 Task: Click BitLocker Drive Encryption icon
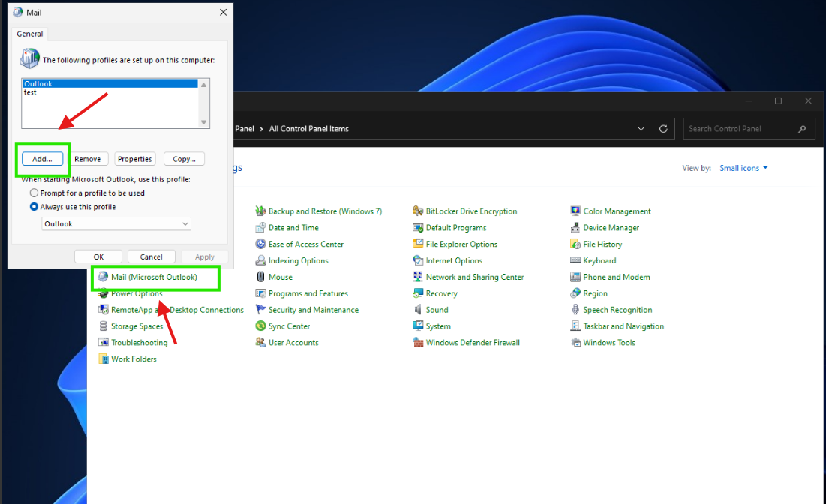click(x=418, y=211)
